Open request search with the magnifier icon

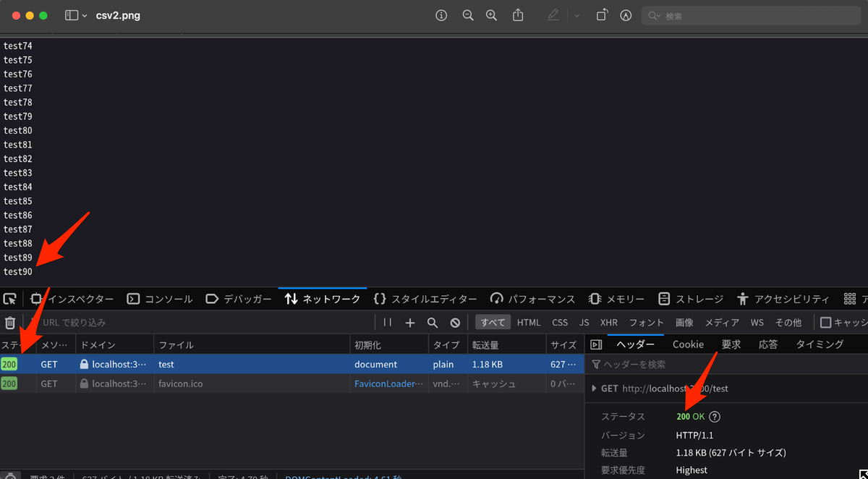[432, 322]
